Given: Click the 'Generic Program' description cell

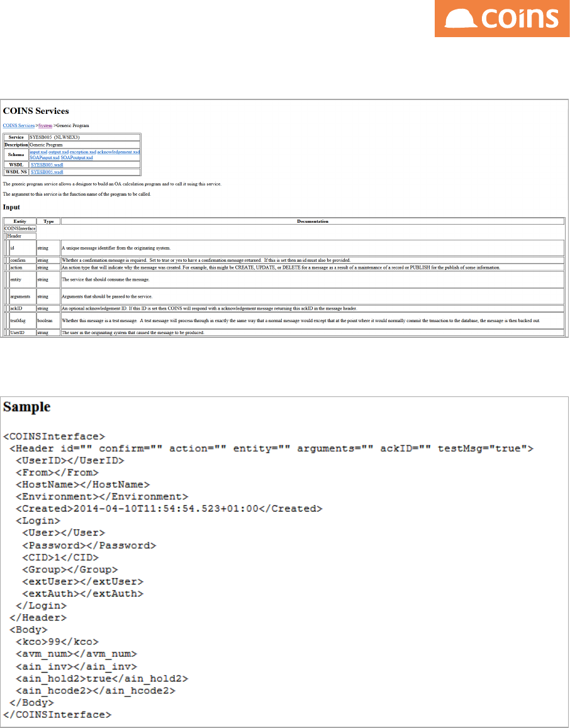Looking at the screenshot, I should tap(84, 145).
